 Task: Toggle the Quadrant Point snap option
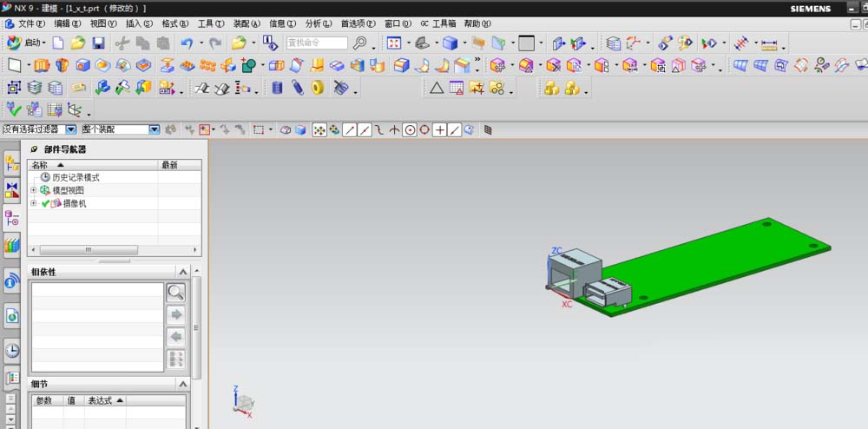click(424, 130)
